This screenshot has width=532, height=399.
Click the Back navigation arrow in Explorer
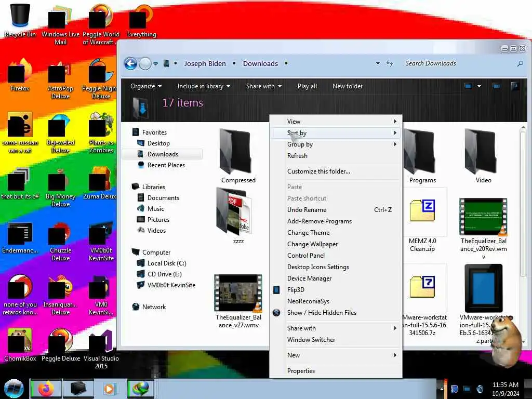click(130, 63)
